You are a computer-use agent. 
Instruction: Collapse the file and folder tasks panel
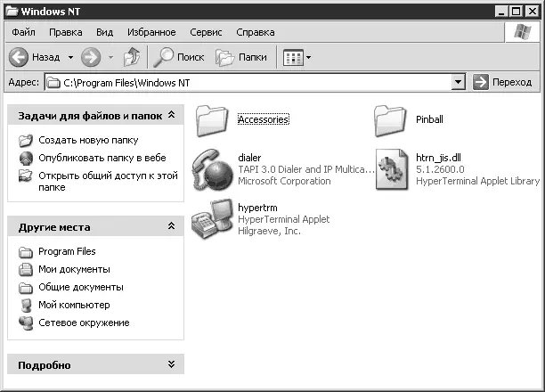(171, 115)
